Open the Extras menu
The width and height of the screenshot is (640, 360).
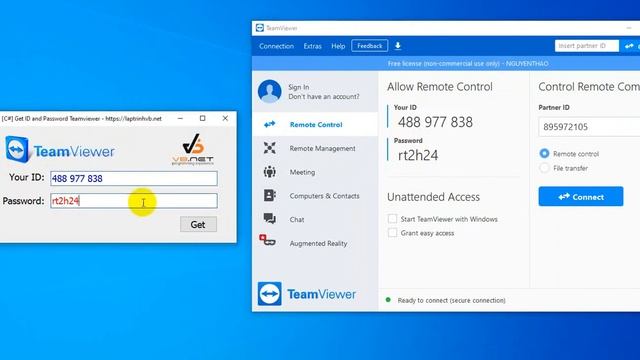[x=313, y=46]
